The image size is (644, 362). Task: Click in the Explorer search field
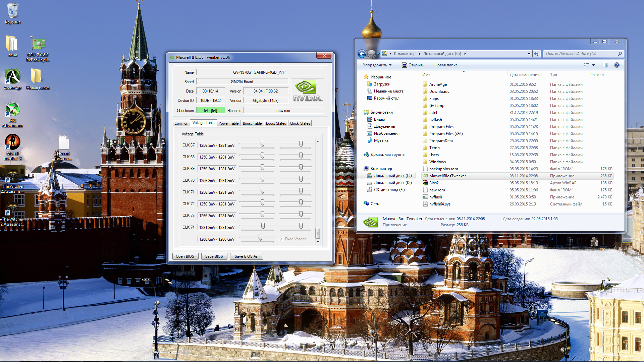click(580, 54)
